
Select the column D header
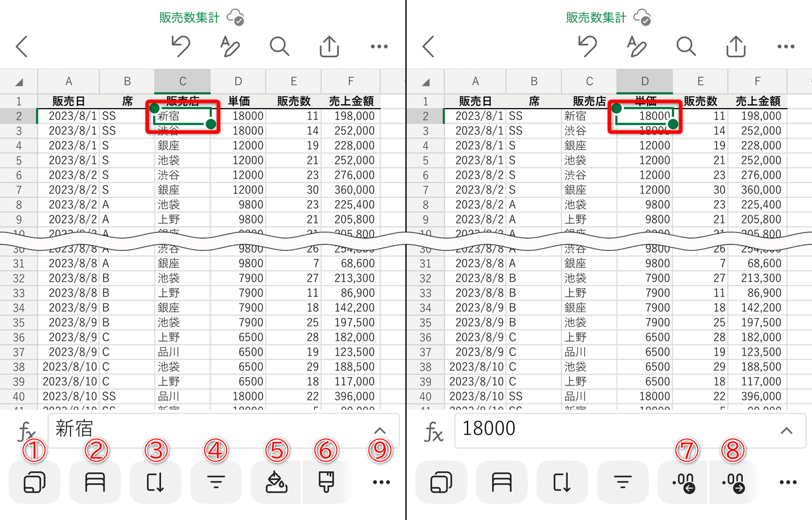[x=645, y=81]
